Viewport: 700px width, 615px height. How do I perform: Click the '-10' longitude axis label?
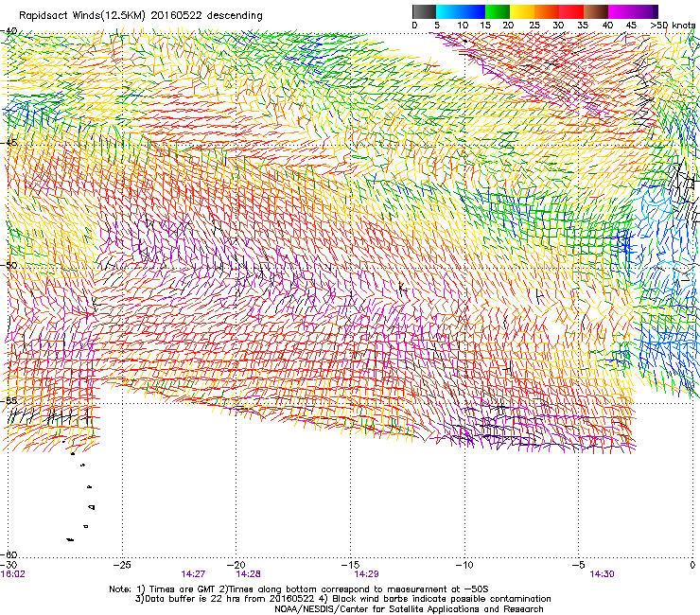point(464,565)
